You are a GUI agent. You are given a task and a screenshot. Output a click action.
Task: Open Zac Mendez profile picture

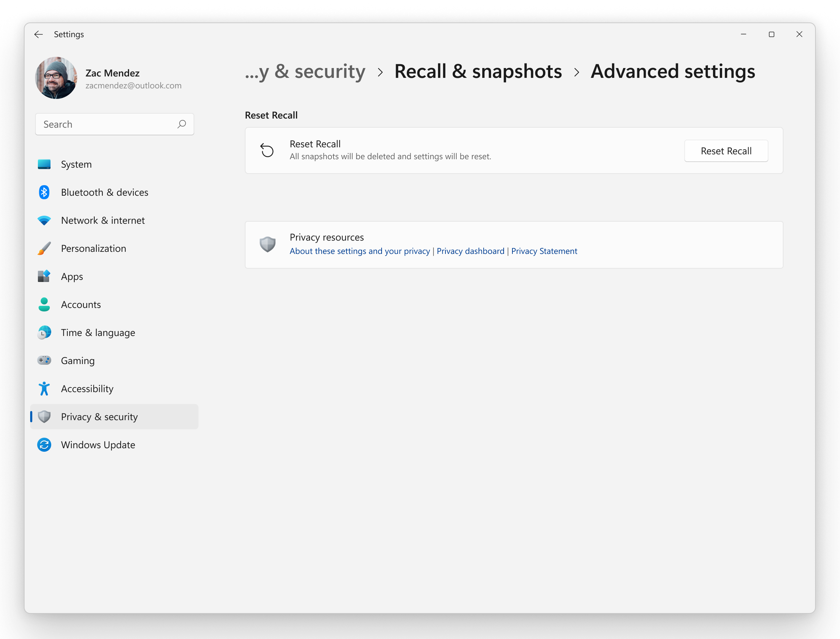[56, 78]
